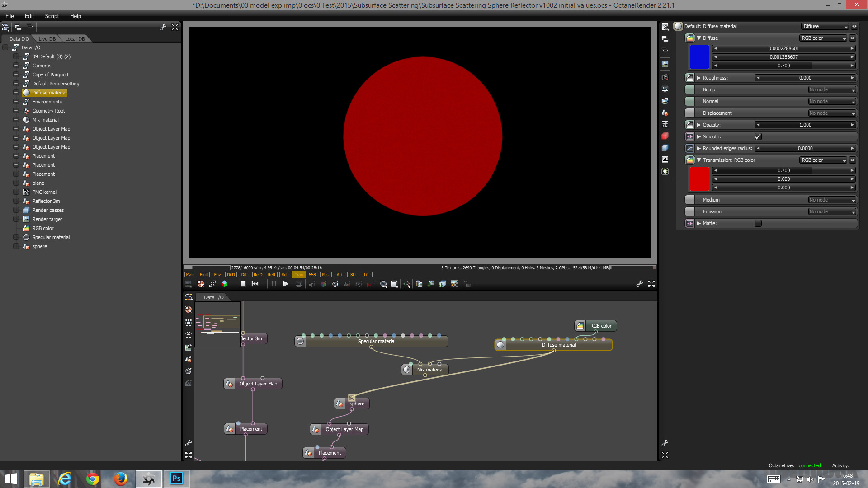Click the stop render button
This screenshot has height=488, width=868.
coord(243,284)
